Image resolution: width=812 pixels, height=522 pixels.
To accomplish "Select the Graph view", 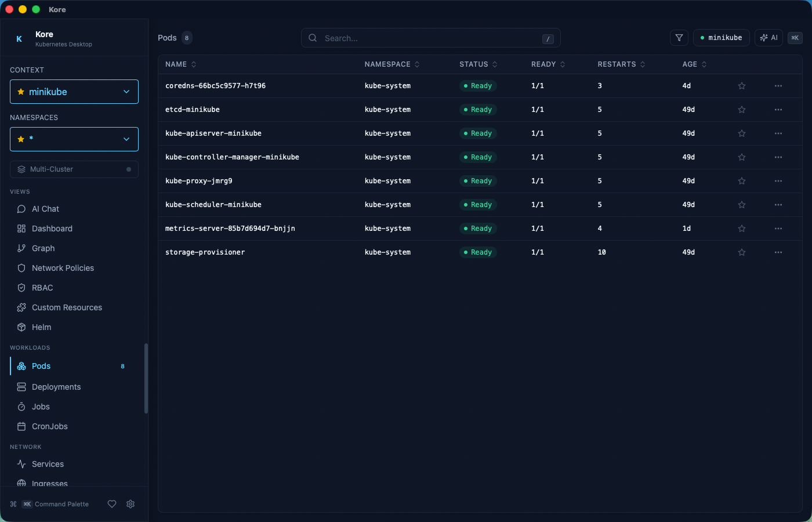I will pos(43,248).
